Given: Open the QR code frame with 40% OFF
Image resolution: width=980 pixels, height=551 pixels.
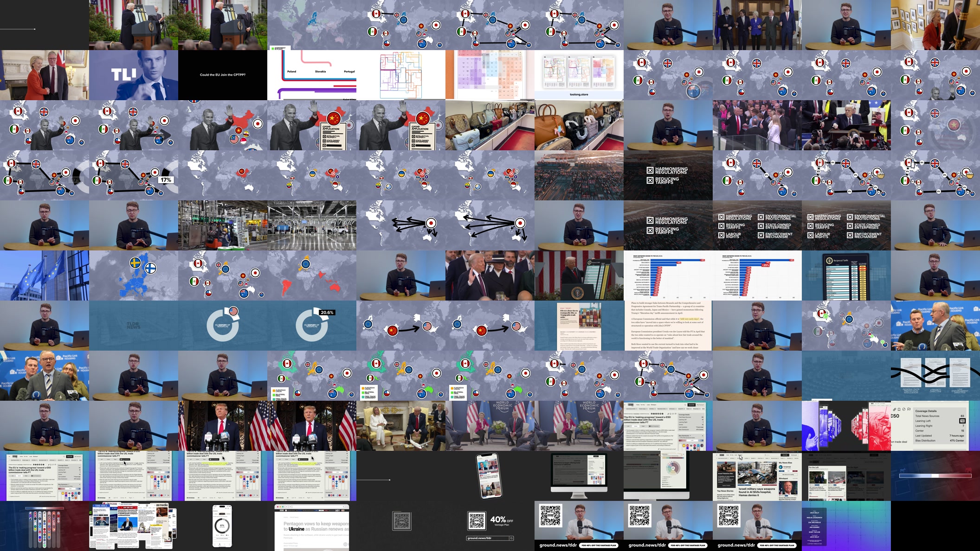Looking at the screenshot, I should (x=490, y=526).
